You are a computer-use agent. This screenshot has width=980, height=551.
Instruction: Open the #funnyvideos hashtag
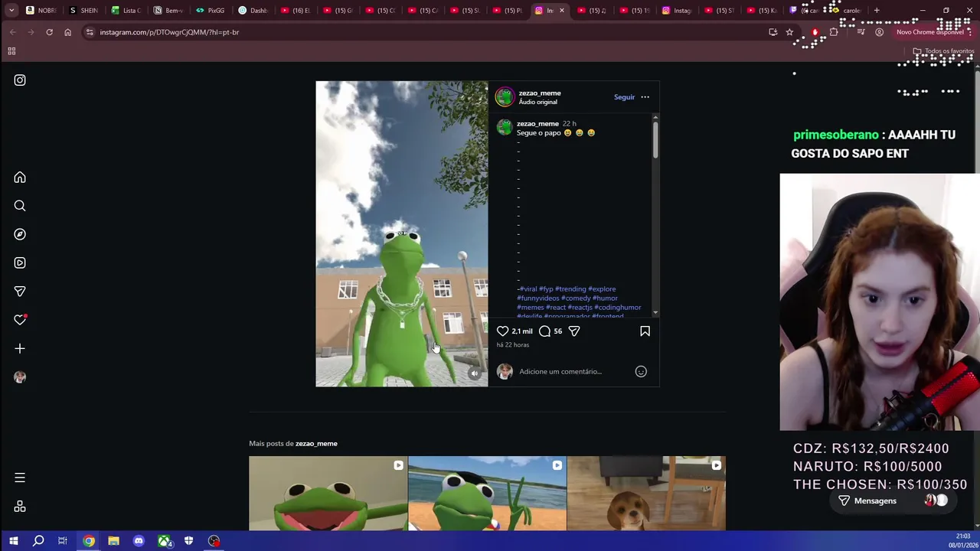click(538, 298)
